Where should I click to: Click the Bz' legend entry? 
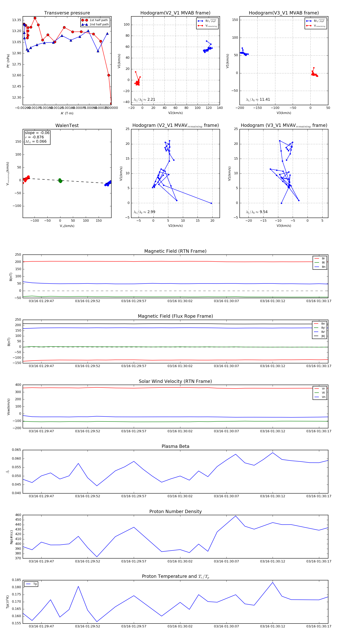[320, 332]
